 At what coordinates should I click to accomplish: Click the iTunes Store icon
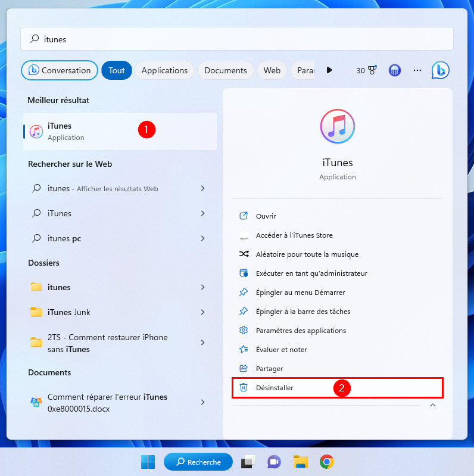[244, 235]
